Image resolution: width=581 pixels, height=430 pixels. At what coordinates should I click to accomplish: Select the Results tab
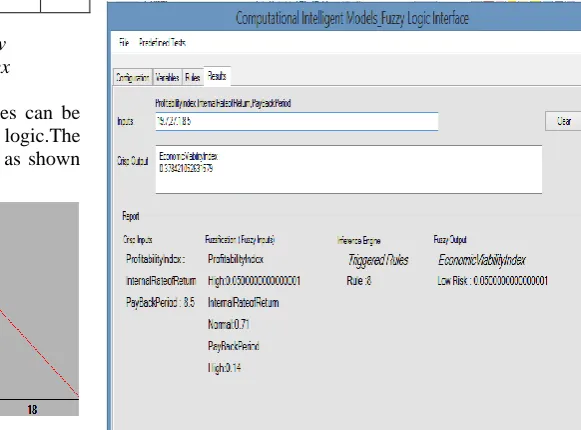click(217, 76)
